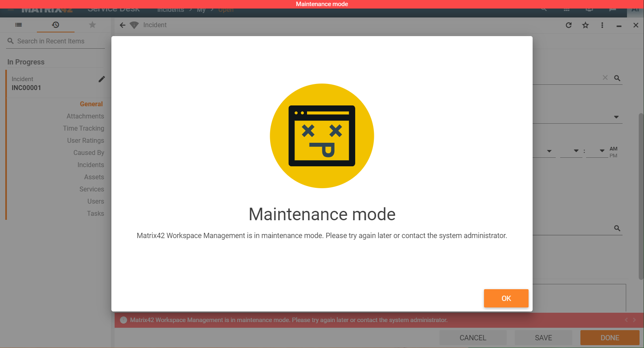This screenshot has height=348, width=644.
Task: Select the Users section
Action: coord(96,201)
